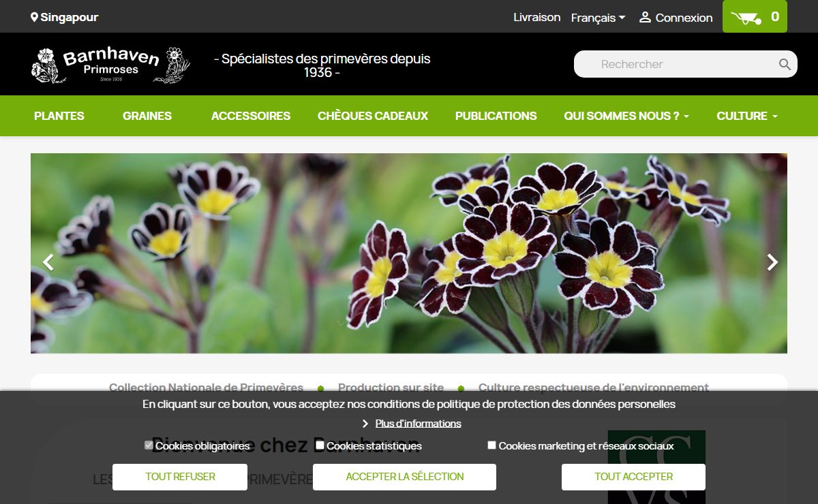The height and width of the screenshot is (504, 818).
Task: Show the previous slide in the carousel
Action: tap(48, 262)
